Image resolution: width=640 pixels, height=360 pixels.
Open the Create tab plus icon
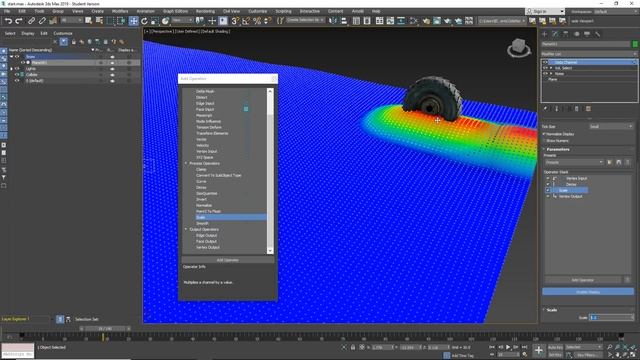click(544, 34)
